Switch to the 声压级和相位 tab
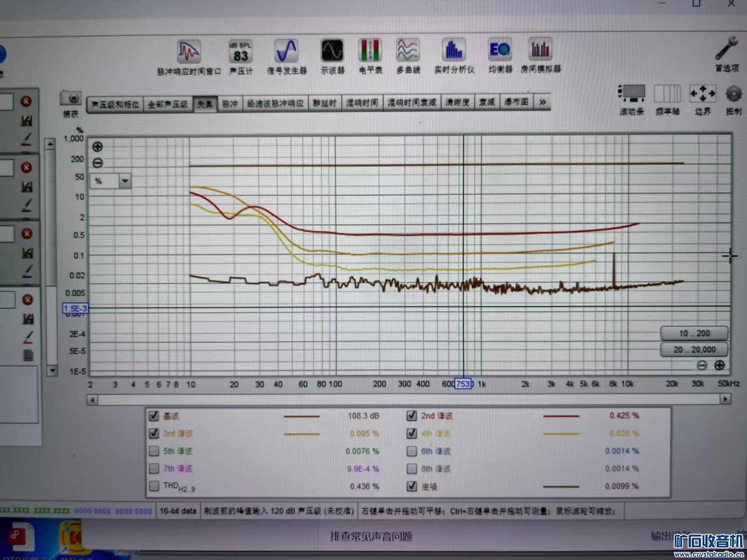747x560 pixels. click(x=115, y=105)
